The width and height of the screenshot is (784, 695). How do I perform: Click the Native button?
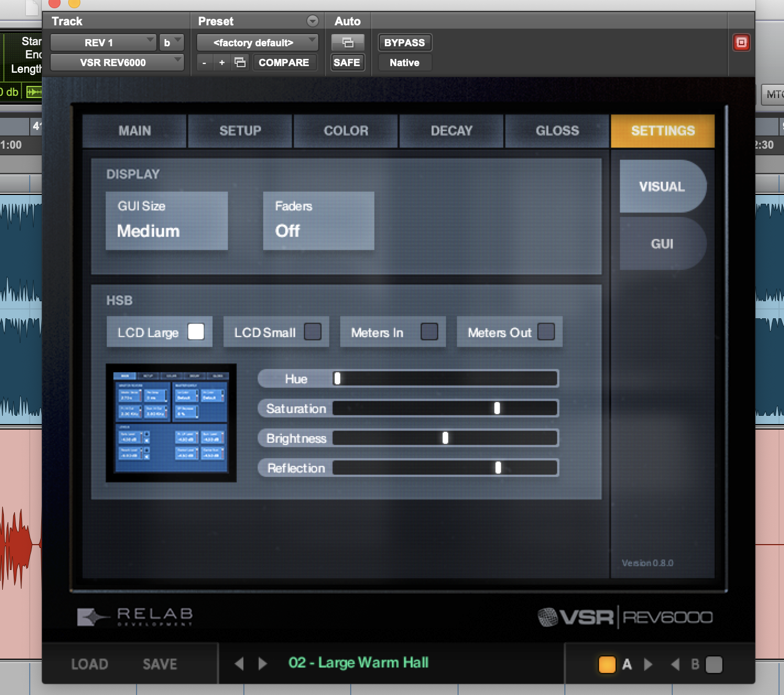click(405, 62)
